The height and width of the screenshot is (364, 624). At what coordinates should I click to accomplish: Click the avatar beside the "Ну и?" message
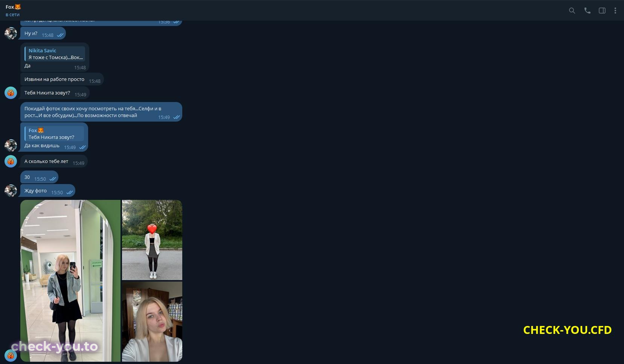click(11, 33)
